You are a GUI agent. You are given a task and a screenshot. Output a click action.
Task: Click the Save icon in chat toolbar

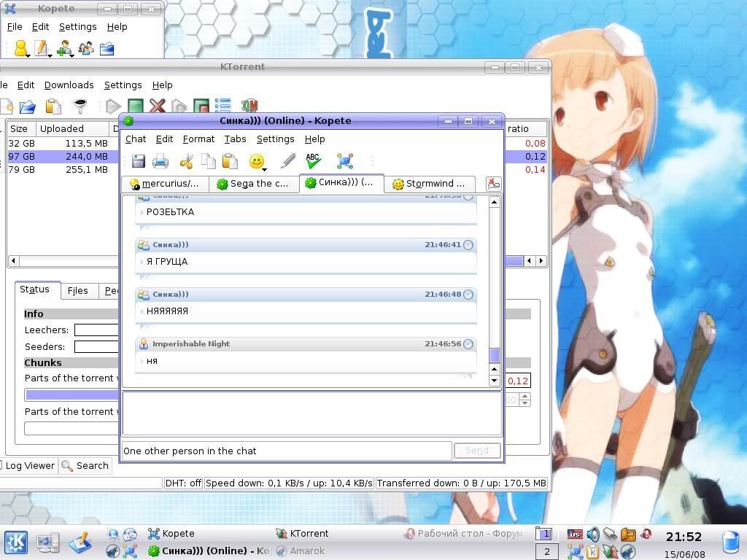[x=139, y=161]
